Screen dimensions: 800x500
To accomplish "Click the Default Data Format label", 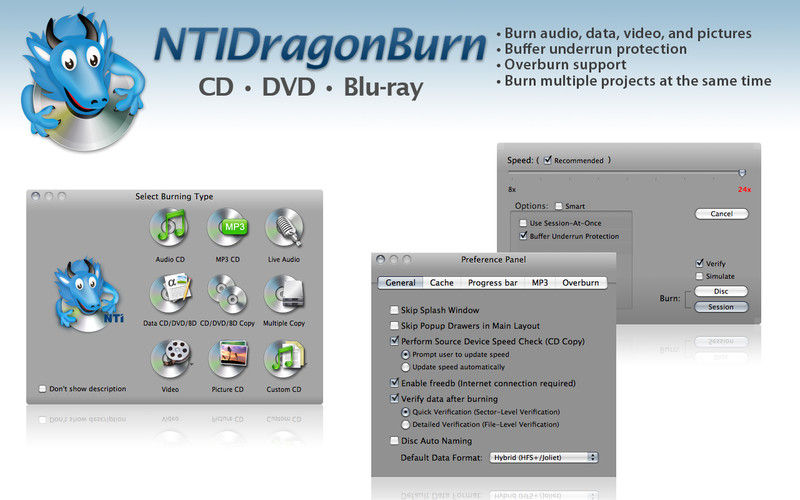I will point(441,458).
